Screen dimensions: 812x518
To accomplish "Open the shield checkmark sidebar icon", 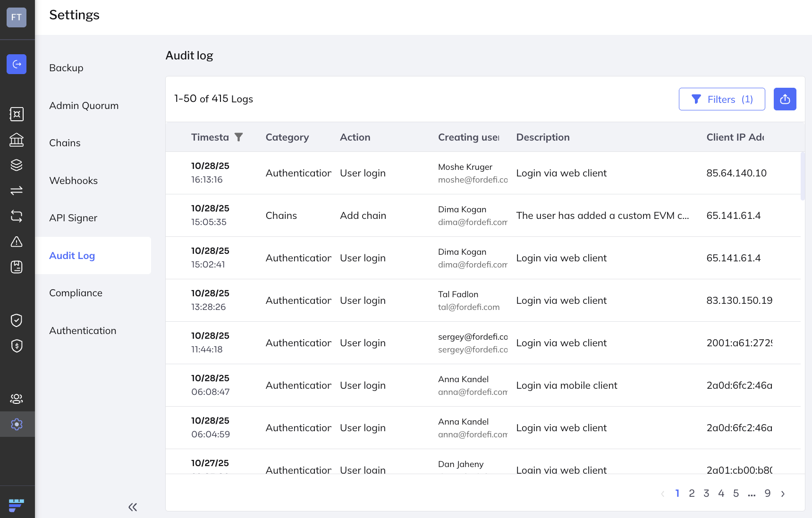I will [x=17, y=320].
